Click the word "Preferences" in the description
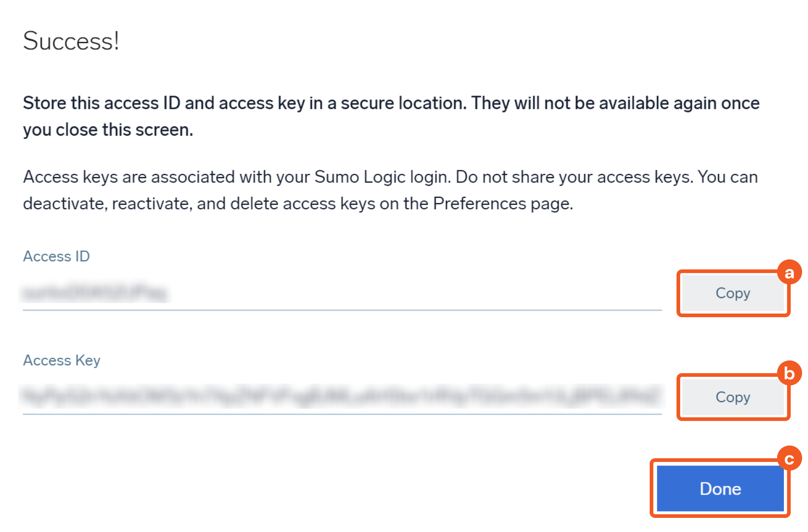The height and width of the screenshot is (532, 808). coord(480,203)
